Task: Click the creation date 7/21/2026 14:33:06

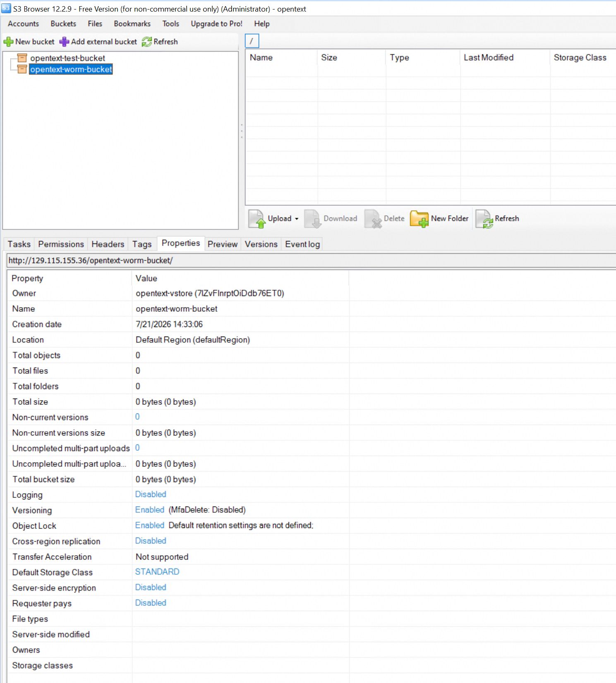Action: tap(169, 325)
